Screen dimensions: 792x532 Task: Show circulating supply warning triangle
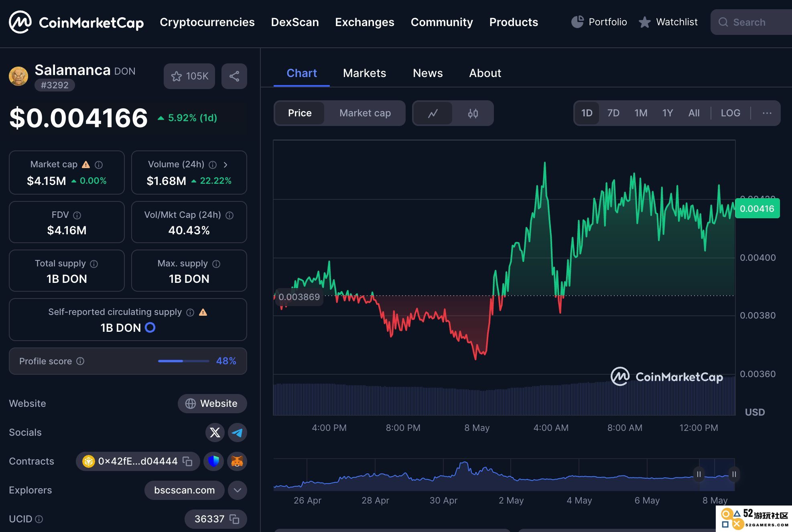point(203,312)
